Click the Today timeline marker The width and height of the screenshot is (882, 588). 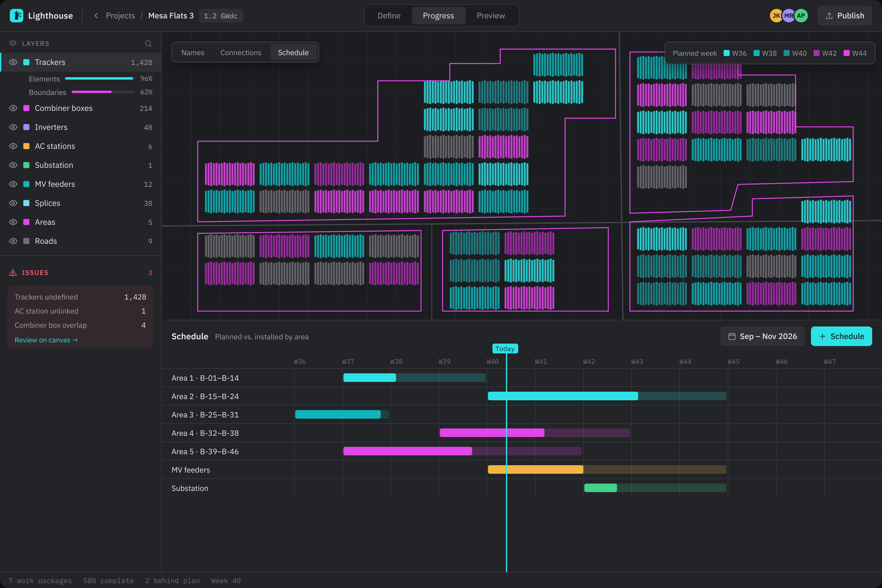(x=505, y=349)
